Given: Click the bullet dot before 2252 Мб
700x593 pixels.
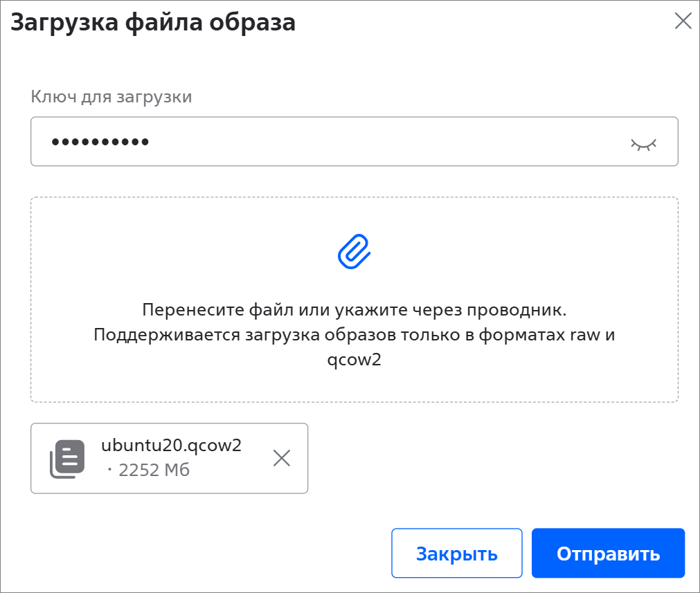Looking at the screenshot, I should pos(109,469).
